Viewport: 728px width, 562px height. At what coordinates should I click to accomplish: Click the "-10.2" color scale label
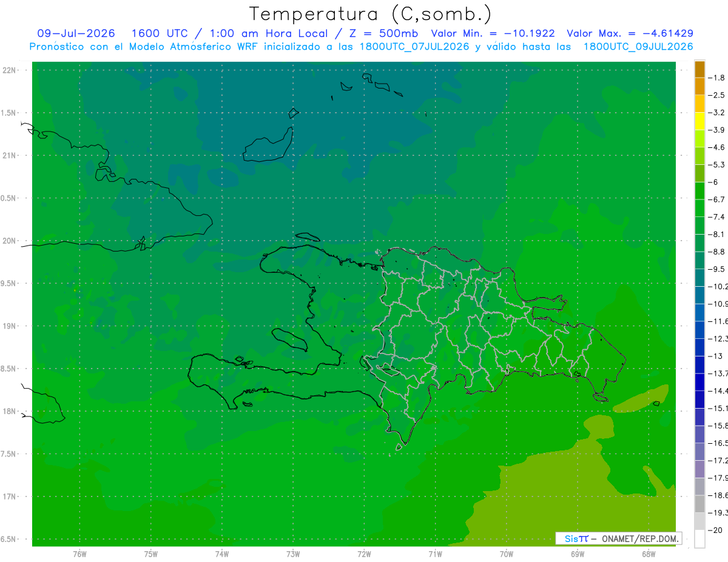pos(718,286)
